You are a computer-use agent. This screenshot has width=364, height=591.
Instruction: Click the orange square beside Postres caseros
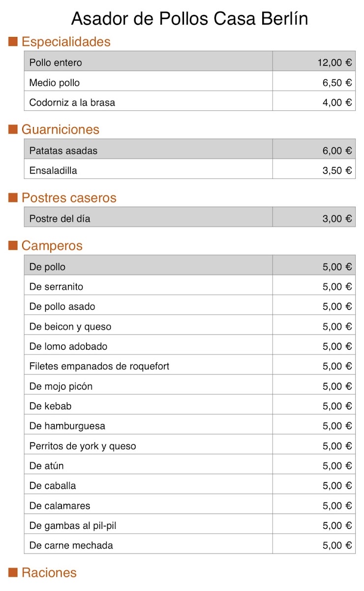(13, 198)
